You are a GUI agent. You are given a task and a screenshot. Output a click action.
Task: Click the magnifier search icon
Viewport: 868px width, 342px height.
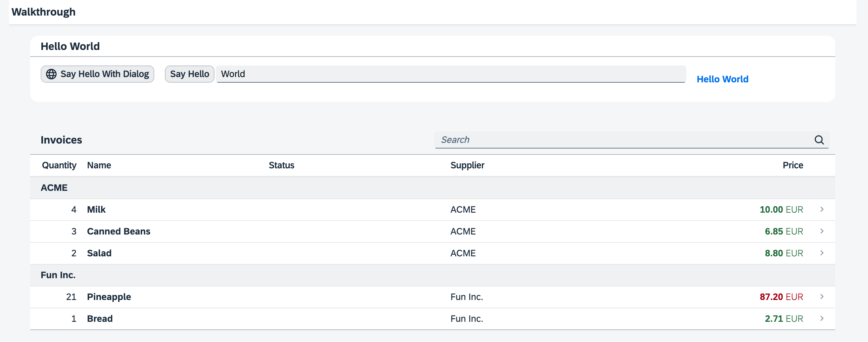(x=819, y=140)
